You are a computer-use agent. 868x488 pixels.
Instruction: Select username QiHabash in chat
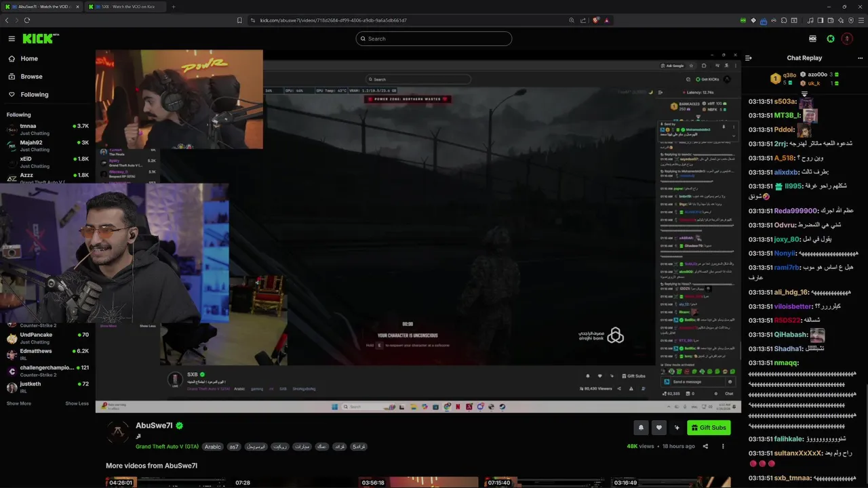791,335
